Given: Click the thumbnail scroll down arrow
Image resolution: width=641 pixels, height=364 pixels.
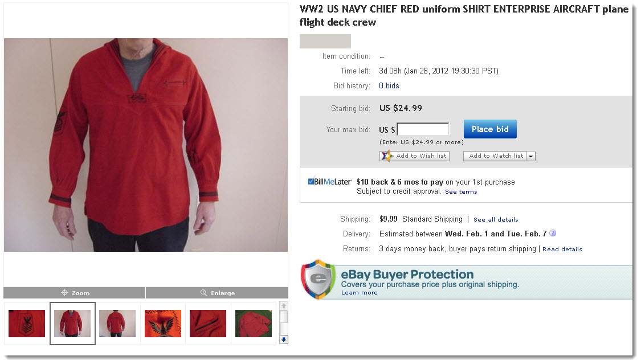Looking at the screenshot, I should point(284,340).
